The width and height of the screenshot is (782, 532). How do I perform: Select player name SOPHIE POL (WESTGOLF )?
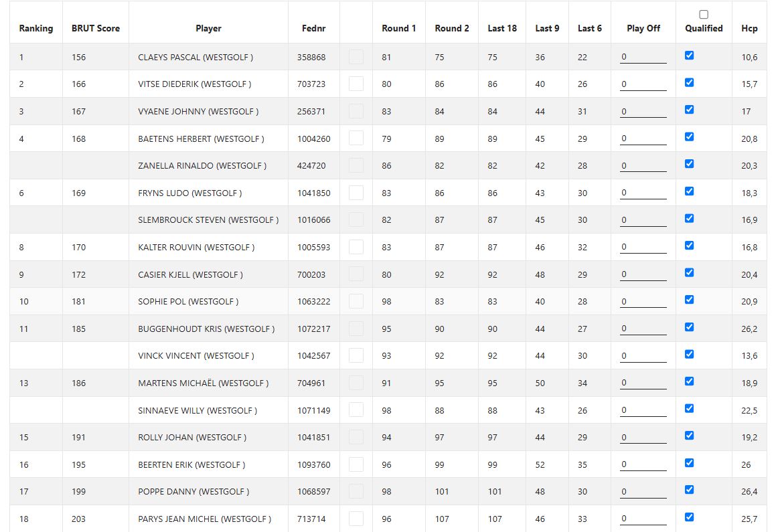[x=188, y=302]
